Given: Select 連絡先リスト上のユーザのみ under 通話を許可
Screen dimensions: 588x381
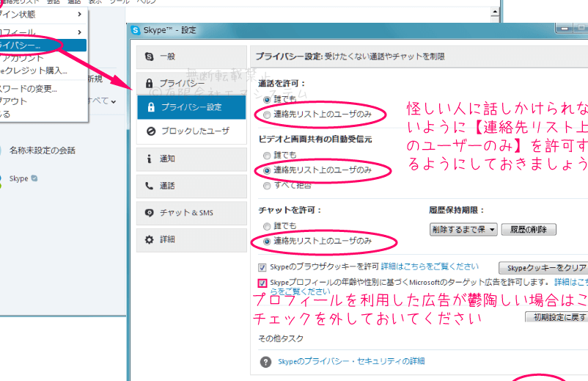Looking at the screenshot, I should [267, 115].
